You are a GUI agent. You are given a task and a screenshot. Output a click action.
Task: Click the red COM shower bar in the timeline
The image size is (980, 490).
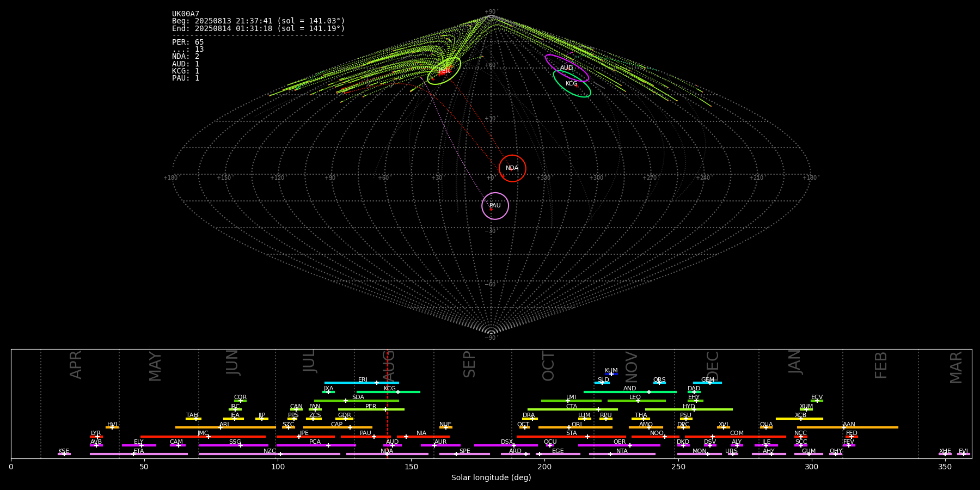(x=736, y=436)
